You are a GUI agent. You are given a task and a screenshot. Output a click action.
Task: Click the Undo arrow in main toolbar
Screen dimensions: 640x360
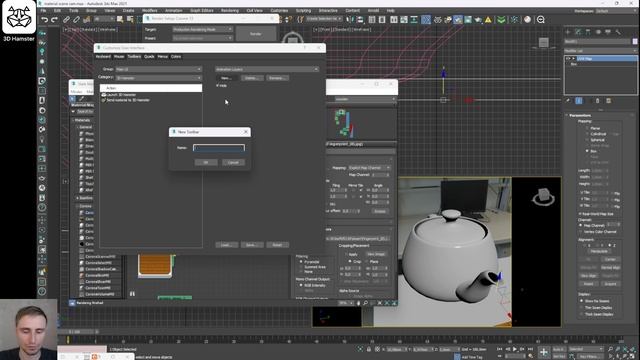pyautogui.click(x=44, y=19)
